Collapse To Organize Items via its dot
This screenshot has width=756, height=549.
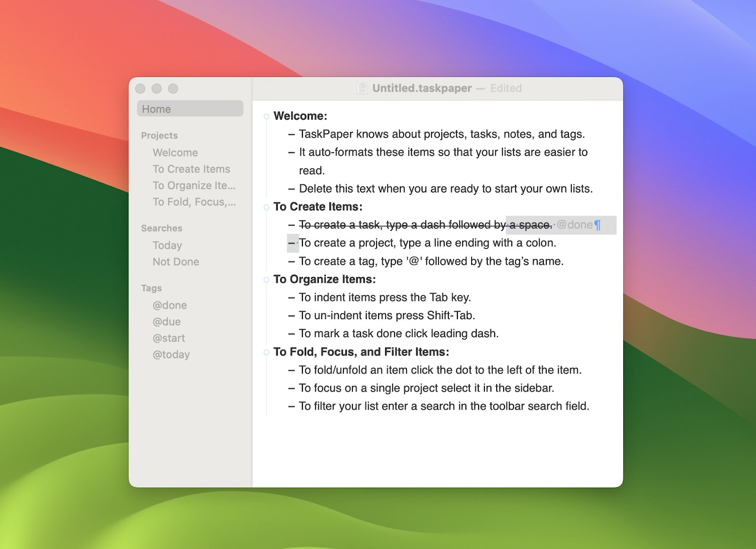[266, 280]
